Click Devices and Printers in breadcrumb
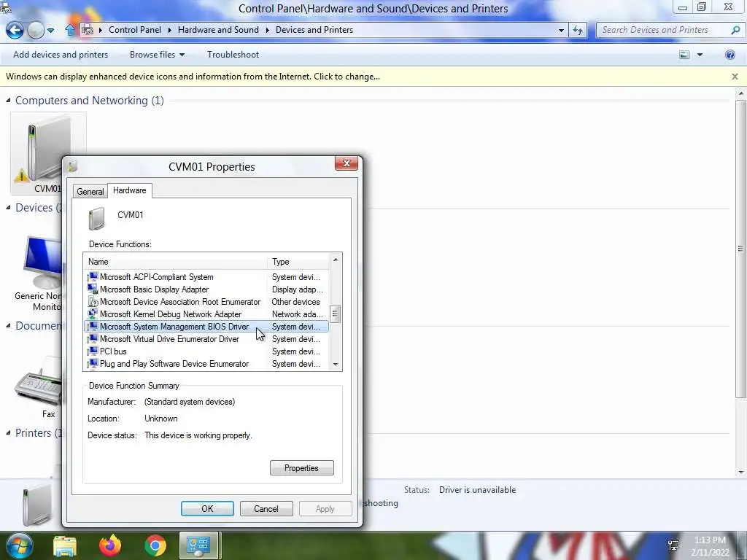The width and height of the screenshot is (747, 560). [x=314, y=30]
